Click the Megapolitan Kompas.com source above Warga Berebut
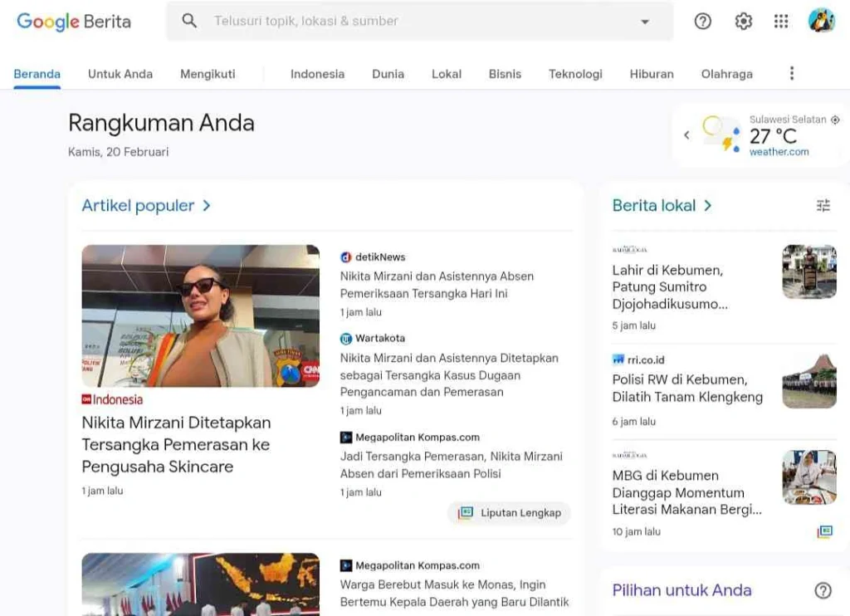Viewport: 850px width, 616px height. (418, 565)
